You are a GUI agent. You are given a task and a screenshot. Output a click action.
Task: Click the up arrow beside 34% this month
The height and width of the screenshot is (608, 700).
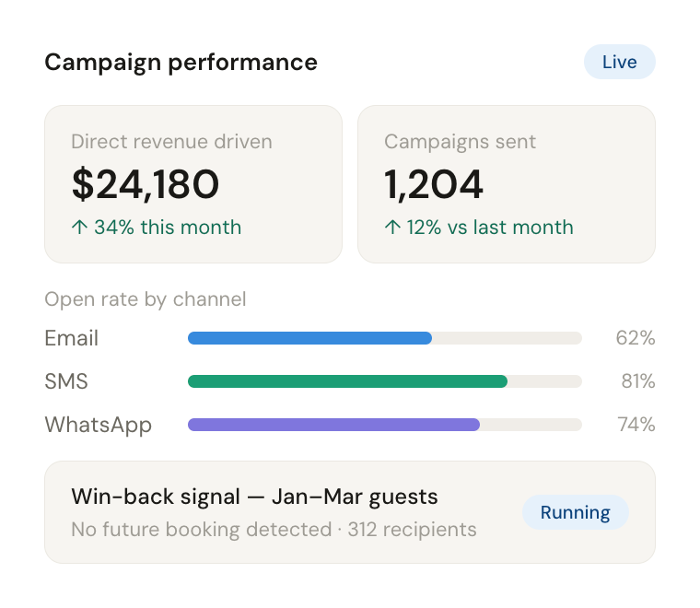pyautogui.click(x=79, y=228)
